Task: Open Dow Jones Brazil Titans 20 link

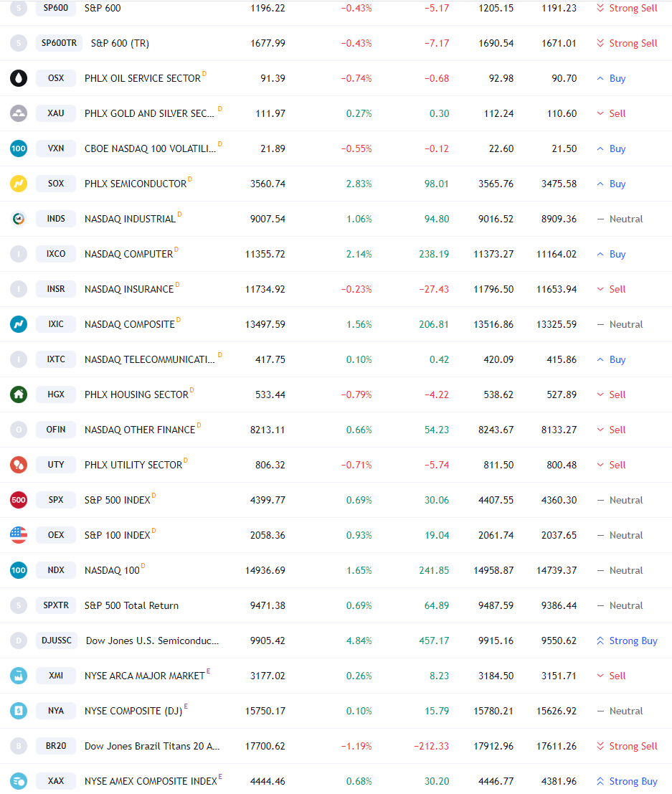Action: coord(152,746)
